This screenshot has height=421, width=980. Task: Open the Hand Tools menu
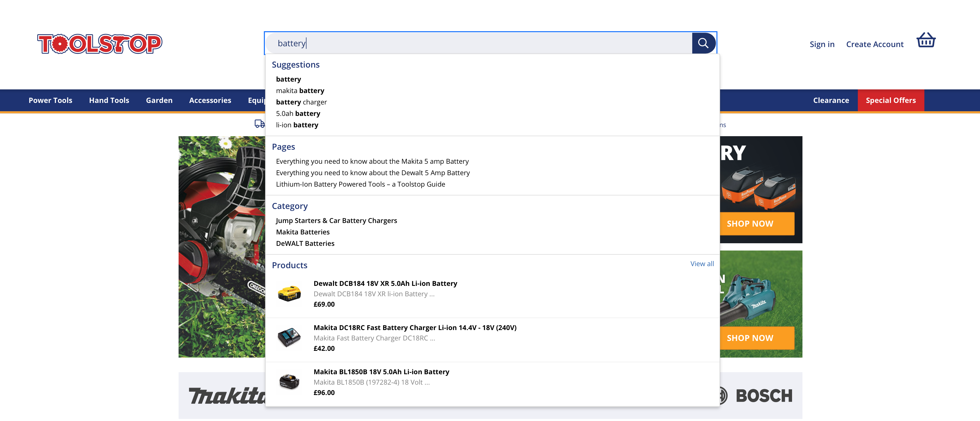[x=109, y=100]
